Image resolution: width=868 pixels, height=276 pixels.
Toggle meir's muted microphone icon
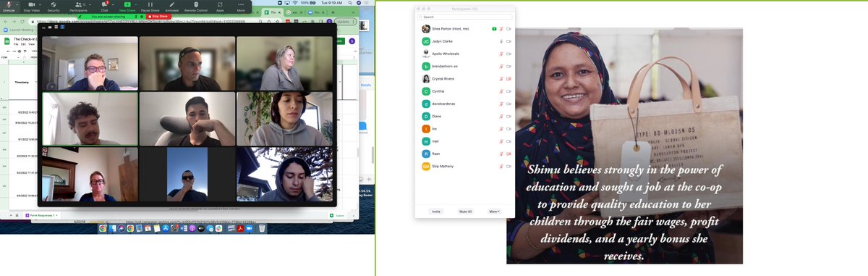(x=501, y=141)
